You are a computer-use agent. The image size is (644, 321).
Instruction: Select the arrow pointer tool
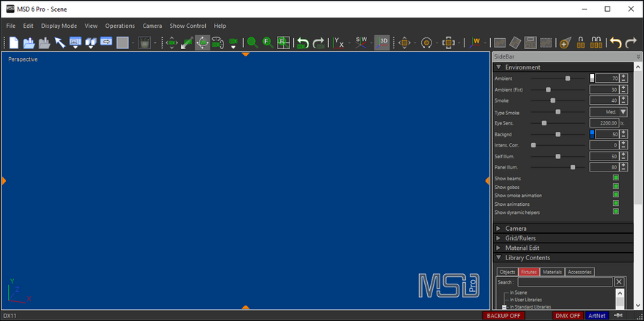click(60, 43)
